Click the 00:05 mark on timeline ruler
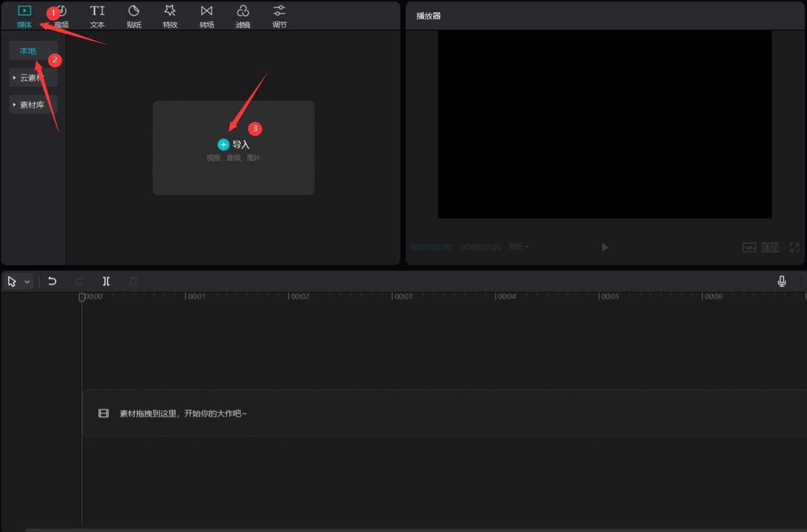 click(x=609, y=296)
